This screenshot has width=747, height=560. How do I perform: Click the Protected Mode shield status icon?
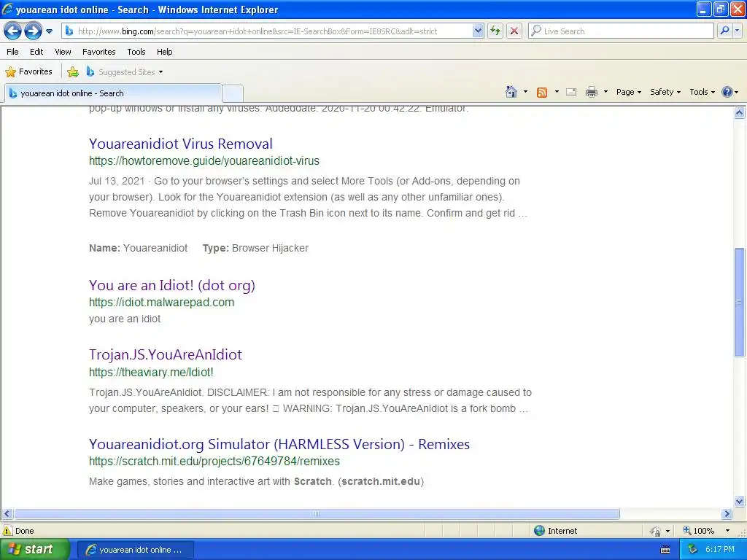pos(656,531)
